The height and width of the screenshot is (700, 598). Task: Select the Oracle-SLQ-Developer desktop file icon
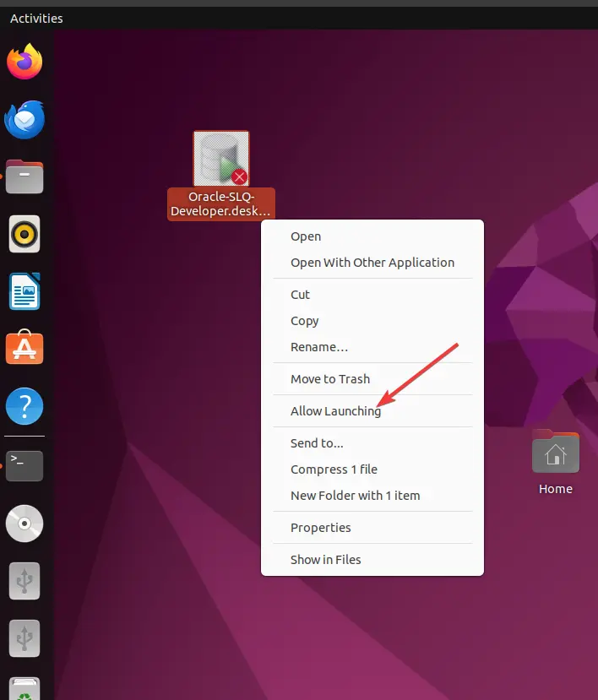[221, 158]
